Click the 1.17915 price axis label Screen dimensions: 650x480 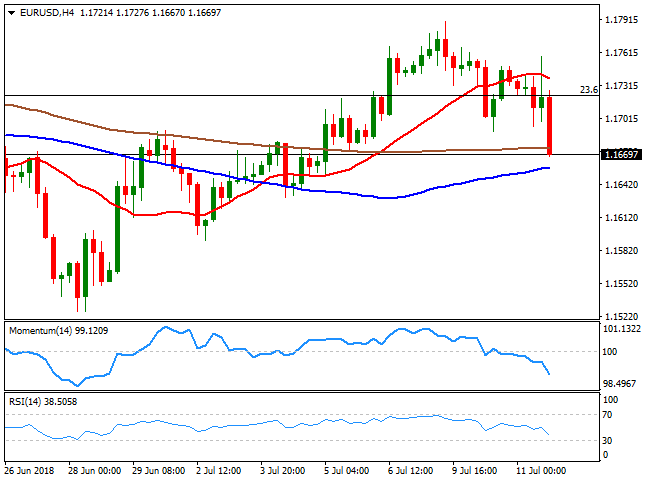pyautogui.click(x=622, y=19)
